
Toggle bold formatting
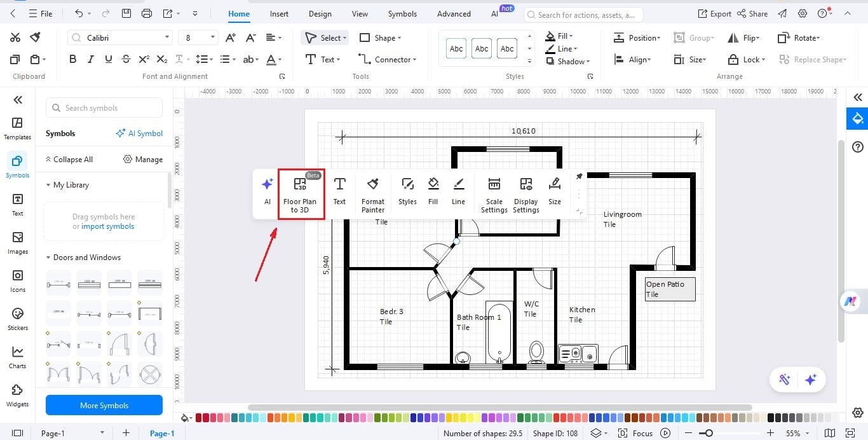(72, 58)
